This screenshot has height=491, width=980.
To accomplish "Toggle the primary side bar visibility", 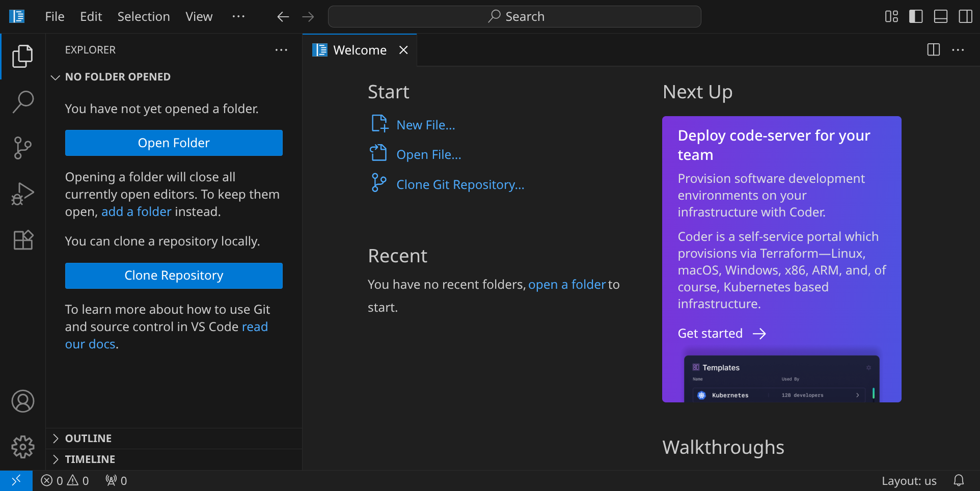I will (x=916, y=17).
